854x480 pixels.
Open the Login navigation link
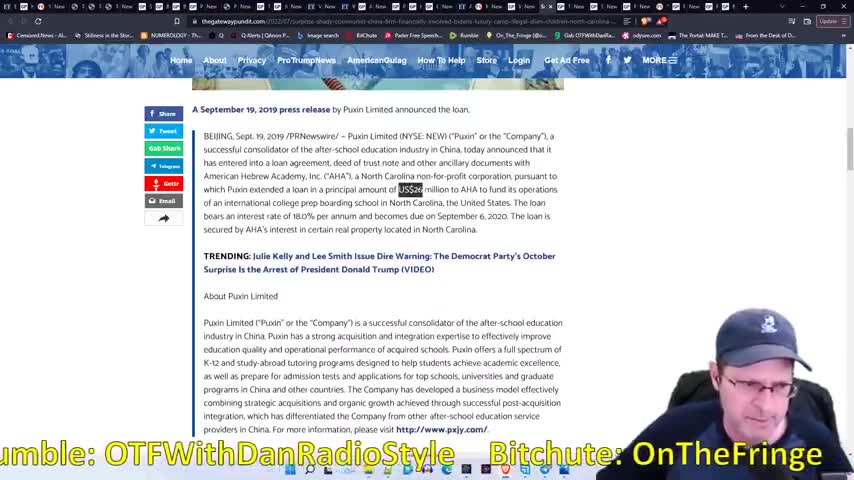click(x=518, y=60)
